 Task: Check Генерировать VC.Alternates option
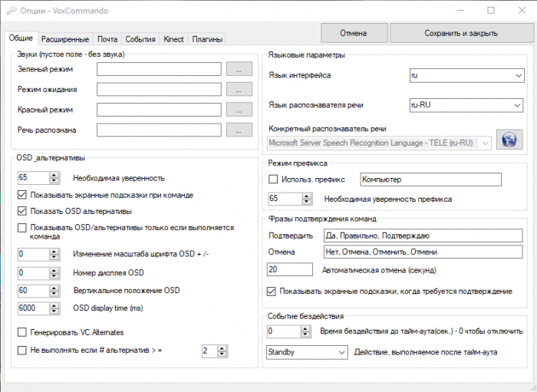click(x=21, y=331)
